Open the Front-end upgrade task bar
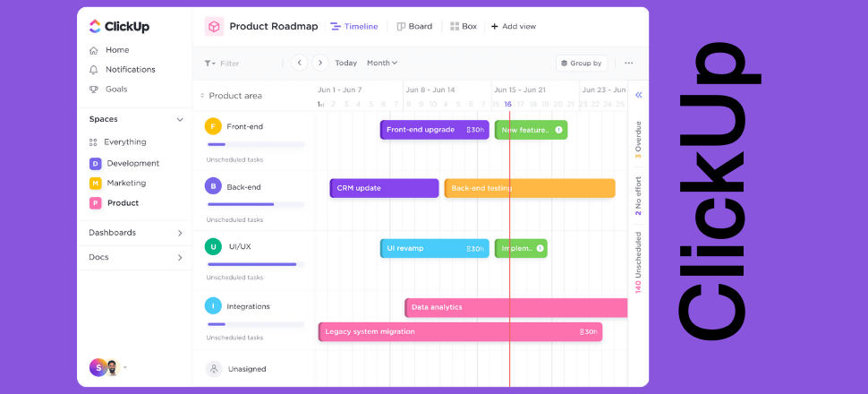 point(435,130)
